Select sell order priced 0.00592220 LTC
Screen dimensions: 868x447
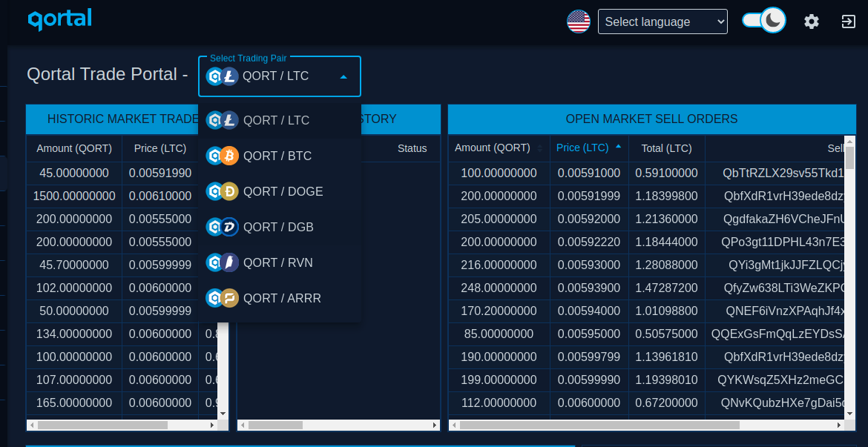coord(647,242)
